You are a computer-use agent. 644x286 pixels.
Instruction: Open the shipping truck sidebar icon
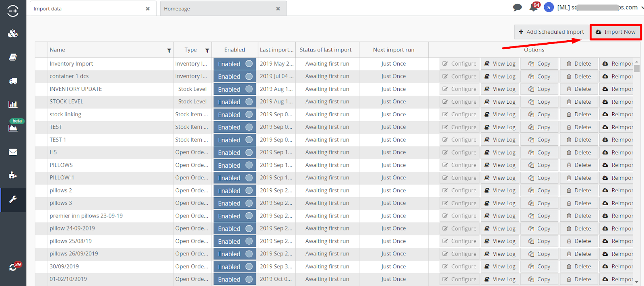click(x=13, y=81)
